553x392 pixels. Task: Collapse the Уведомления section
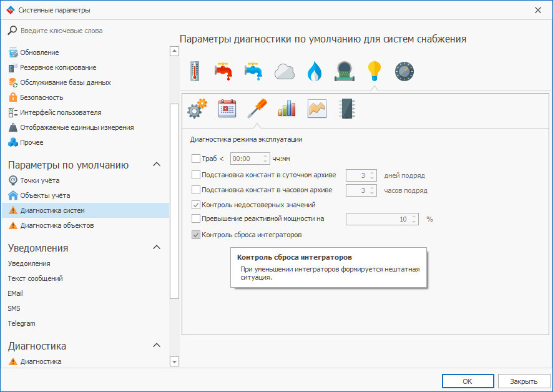coord(157,248)
